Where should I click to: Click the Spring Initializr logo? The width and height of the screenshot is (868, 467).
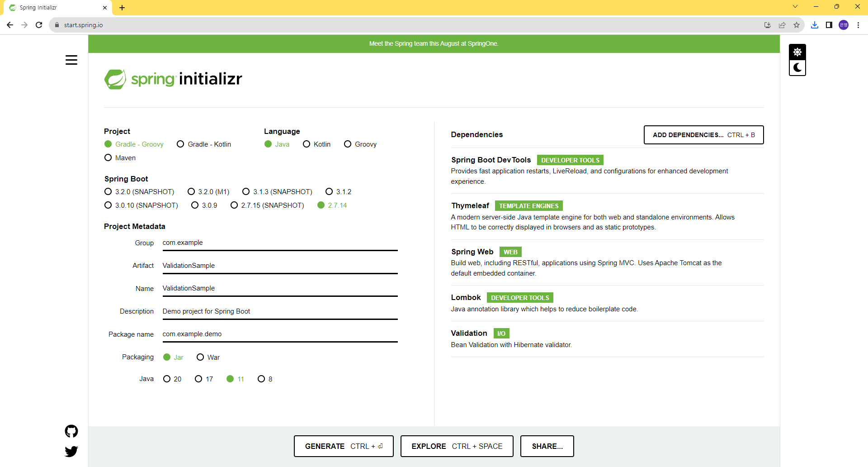pos(173,79)
